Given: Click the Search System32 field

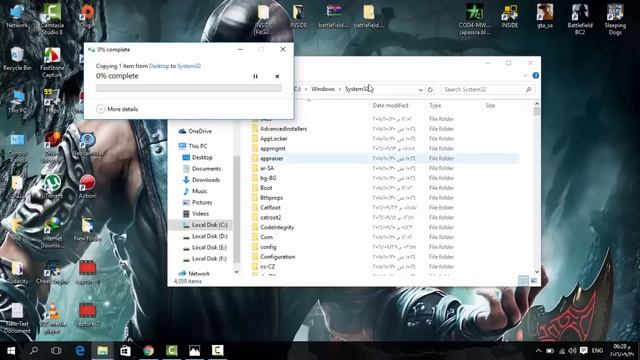Looking at the screenshot, I should pos(486,89).
